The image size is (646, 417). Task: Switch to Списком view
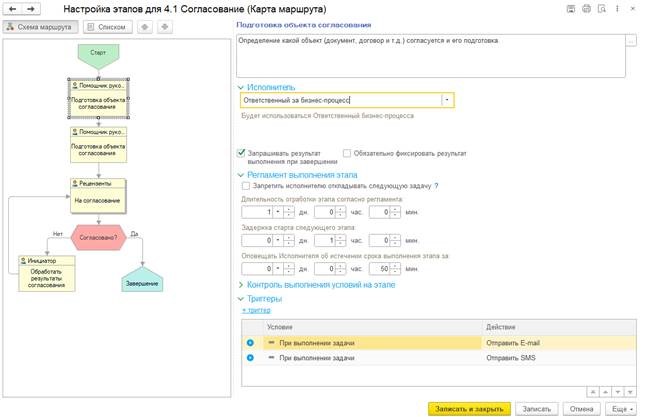coord(107,26)
